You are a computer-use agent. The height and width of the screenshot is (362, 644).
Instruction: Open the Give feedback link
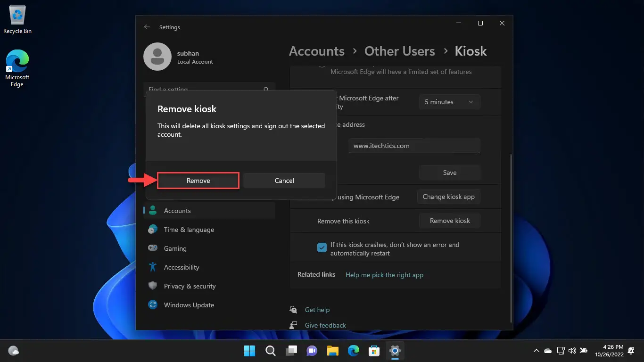pyautogui.click(x=325, y=325)
